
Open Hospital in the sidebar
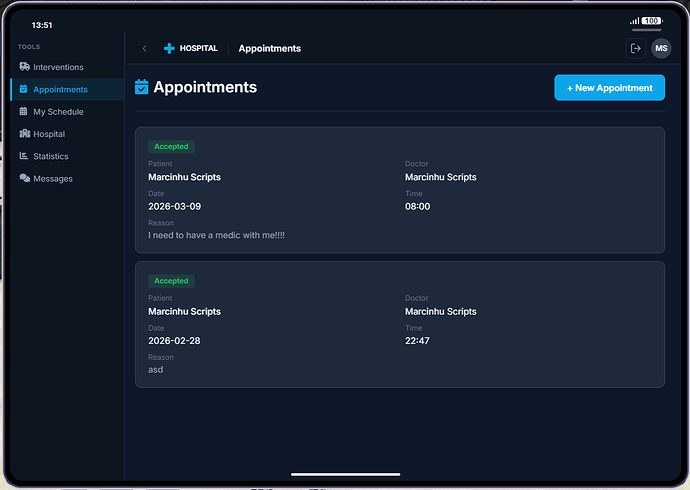pos(67,134)
